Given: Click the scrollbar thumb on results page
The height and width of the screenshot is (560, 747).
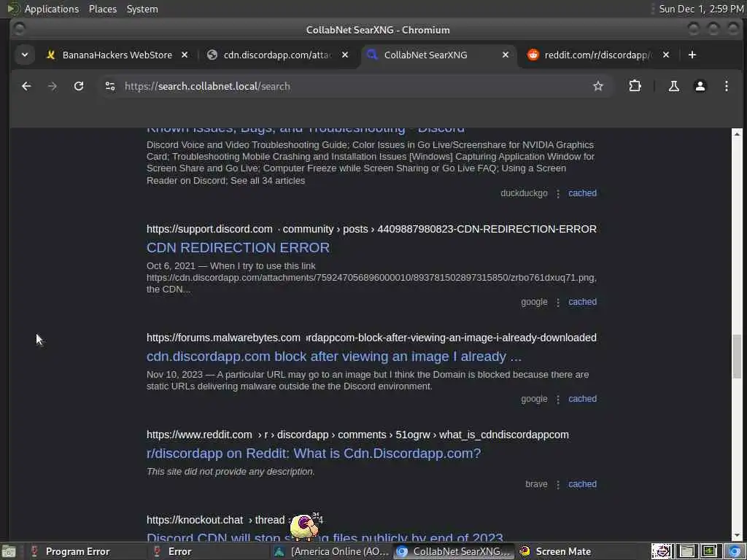Looking at the screenshot, I should (737, 356).
